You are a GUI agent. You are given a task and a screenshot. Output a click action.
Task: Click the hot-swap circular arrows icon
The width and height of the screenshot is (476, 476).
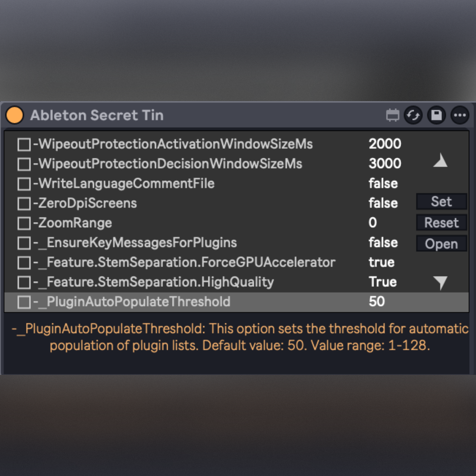coord(413,115)
